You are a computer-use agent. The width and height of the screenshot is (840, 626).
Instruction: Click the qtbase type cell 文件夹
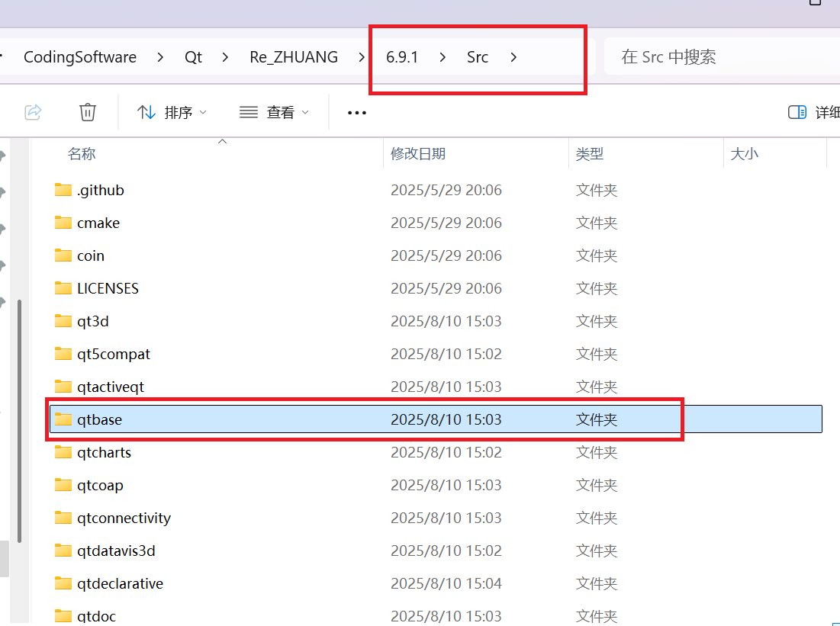(597, 419)
